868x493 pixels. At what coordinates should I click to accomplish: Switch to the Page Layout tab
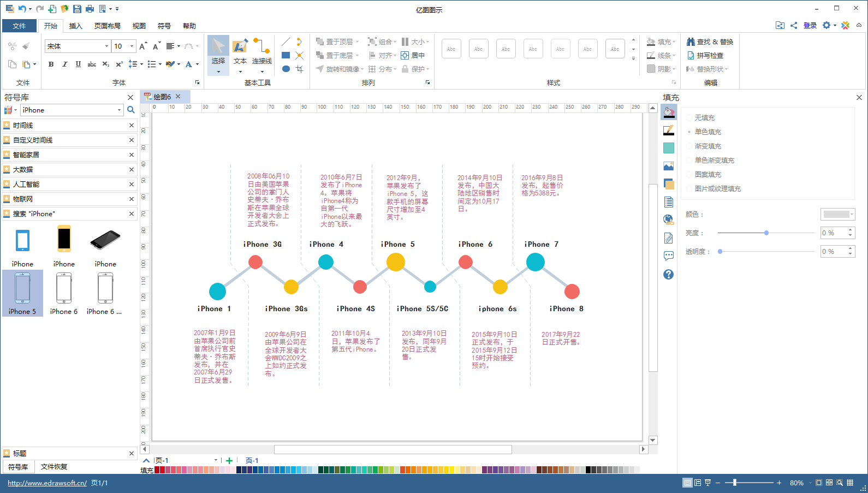[107, 26]
